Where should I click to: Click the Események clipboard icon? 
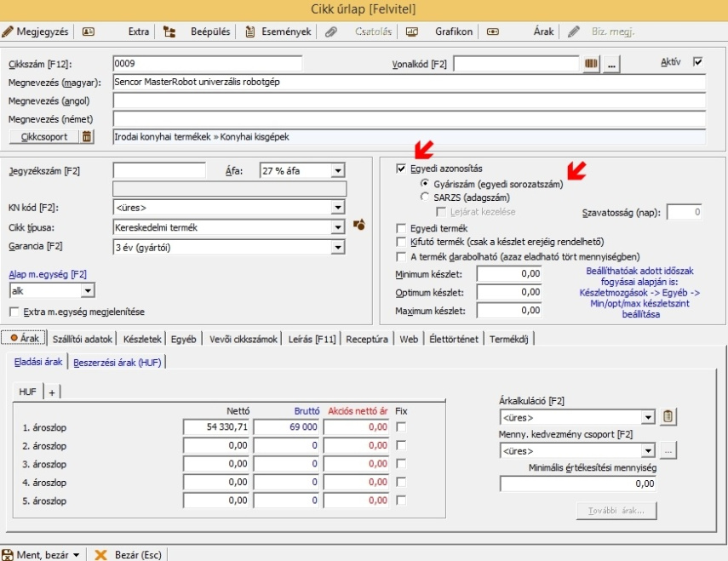tap(249, 31)
